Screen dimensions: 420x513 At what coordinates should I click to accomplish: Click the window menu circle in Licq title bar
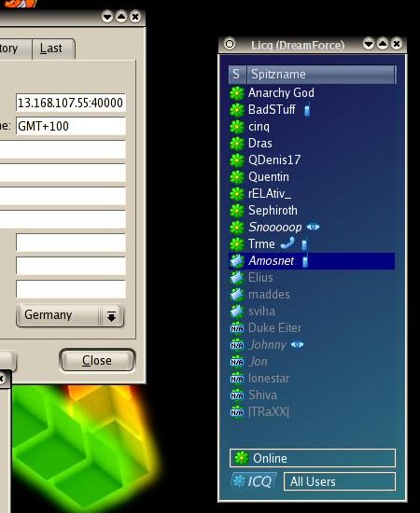pos(230,44)
